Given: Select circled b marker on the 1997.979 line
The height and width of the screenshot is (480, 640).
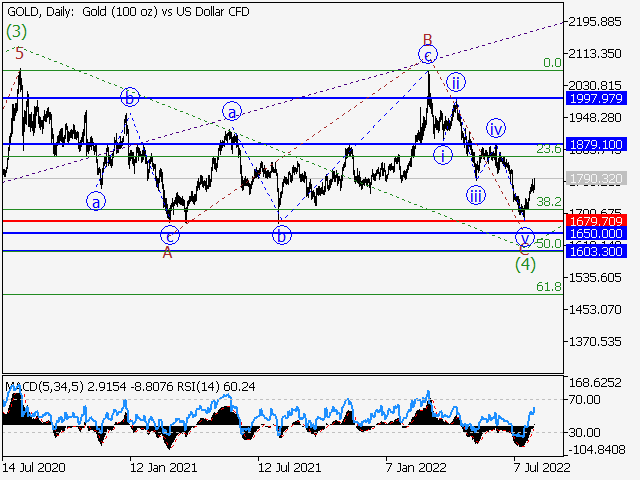Looking at the screenshot, I should [x=130, y=98].
